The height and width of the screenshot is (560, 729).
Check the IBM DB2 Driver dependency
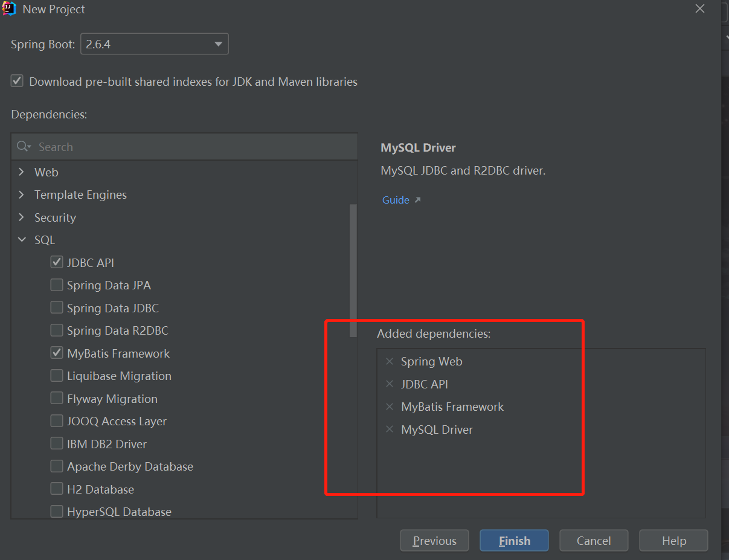57,443
